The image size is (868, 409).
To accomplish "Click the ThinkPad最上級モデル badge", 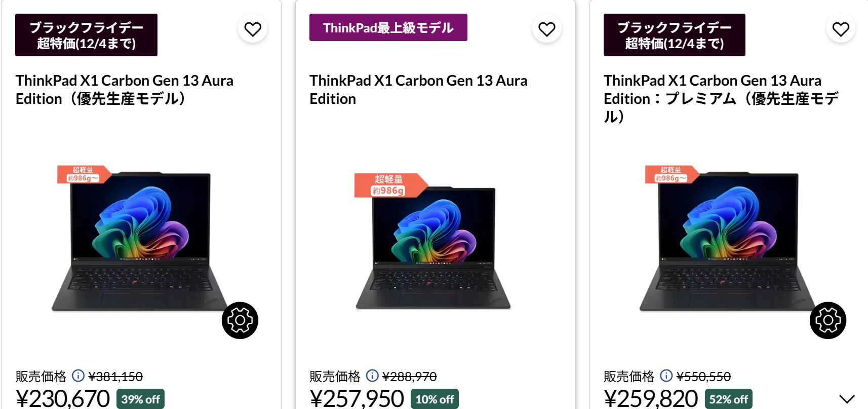I will click(x=388, y=28).
